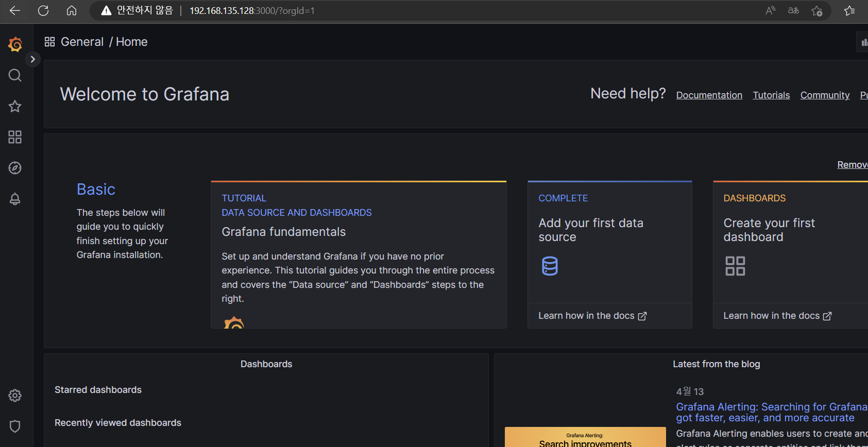
Task: Open the Configuration gear icon
Action: coord(15,396)
